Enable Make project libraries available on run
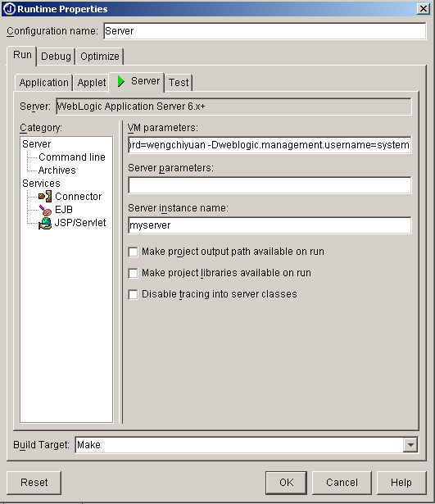The width and height of the screenshot is (435, 504). click(x=133, y=273)
